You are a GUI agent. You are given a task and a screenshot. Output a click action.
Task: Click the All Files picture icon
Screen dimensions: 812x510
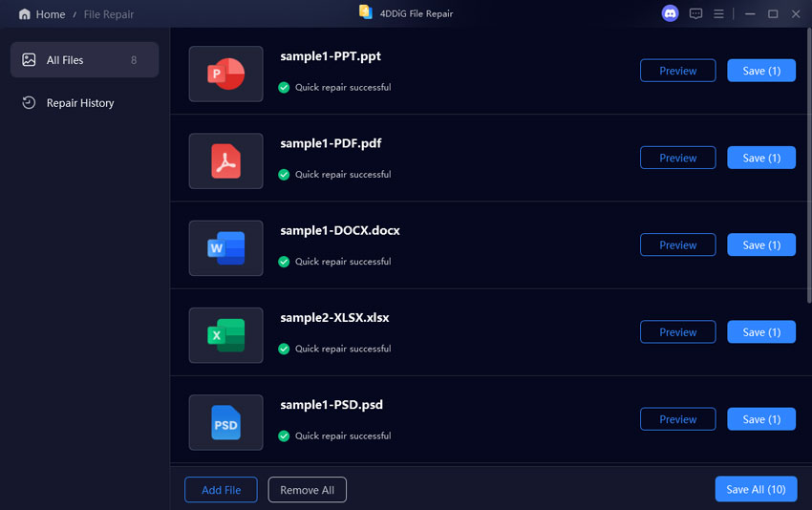click(x=29, y=60)
